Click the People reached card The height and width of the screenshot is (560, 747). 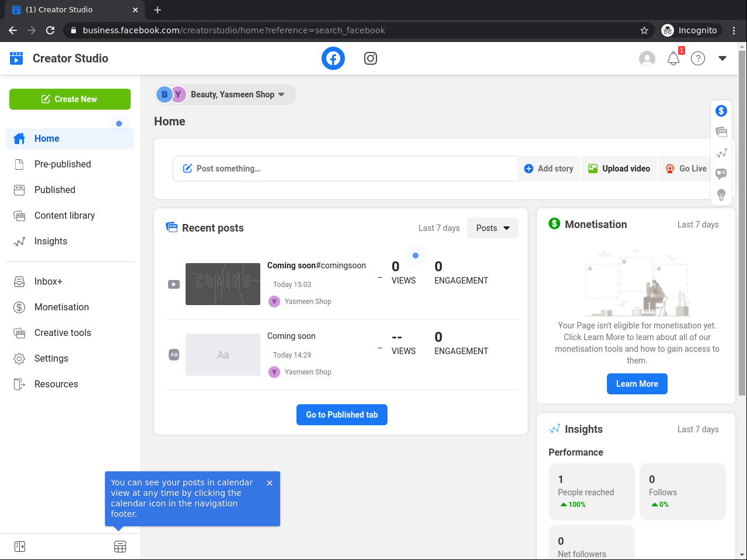(592, 492)
